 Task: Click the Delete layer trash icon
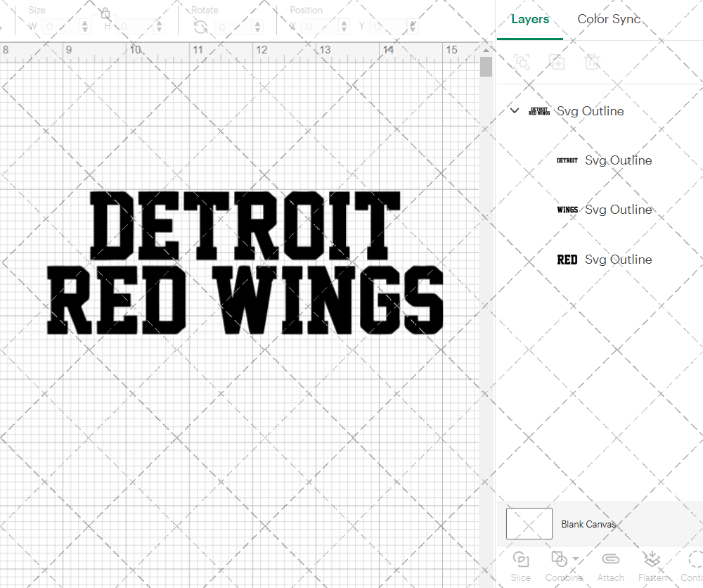pos(592,61)
